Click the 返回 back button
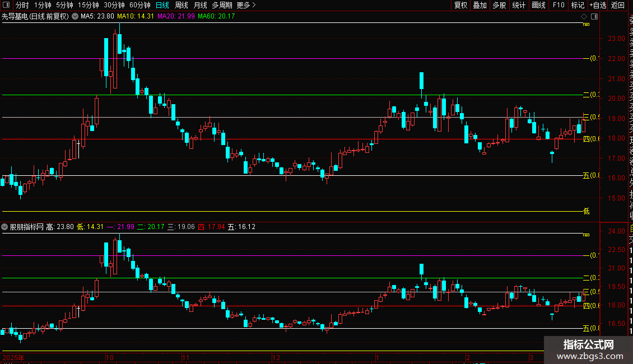 (x=618, y=5)
